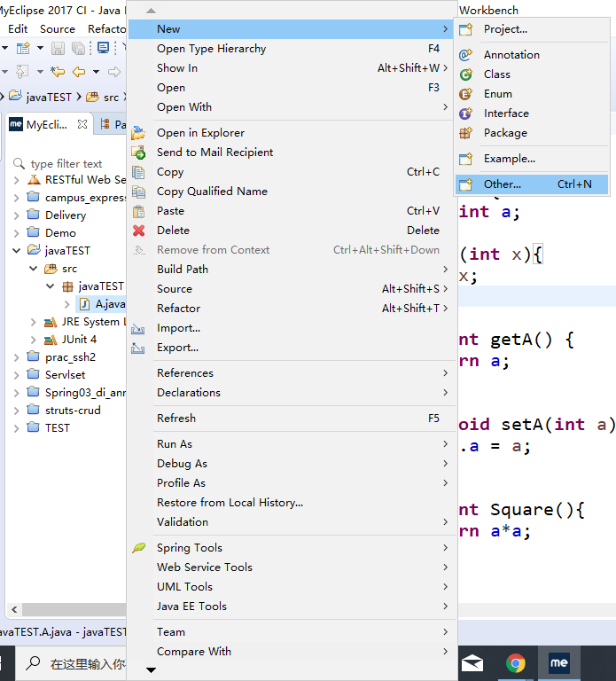
Task: Select the struts-crud project
Action: 73,411
